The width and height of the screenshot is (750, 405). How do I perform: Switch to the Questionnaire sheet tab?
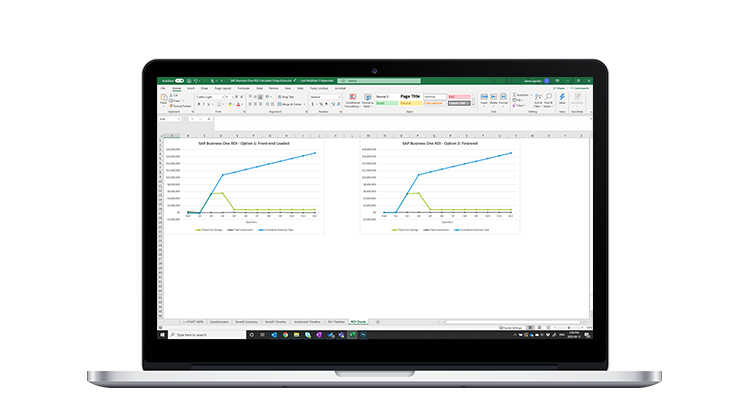click(219, 322)
